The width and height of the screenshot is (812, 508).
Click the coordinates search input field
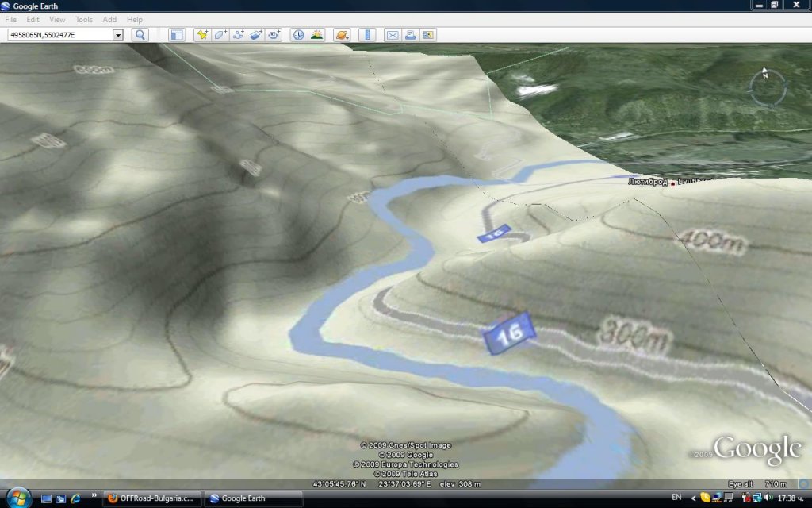tap(60, 35)
